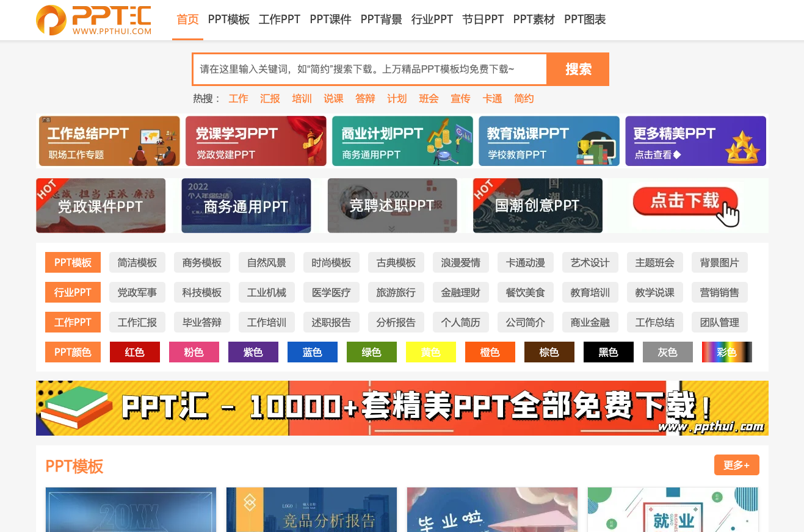Pick the 彩色 rainbow swatch
Viewport: 804px width, 532px height.
click(727, 352)
